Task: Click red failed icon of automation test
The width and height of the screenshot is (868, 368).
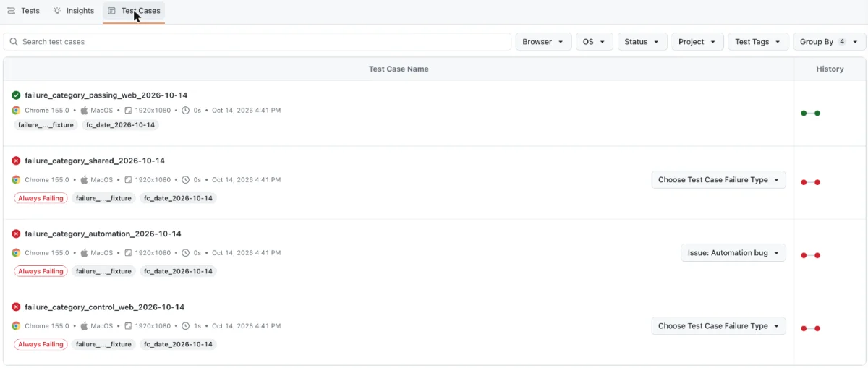Action: point(16,234)
